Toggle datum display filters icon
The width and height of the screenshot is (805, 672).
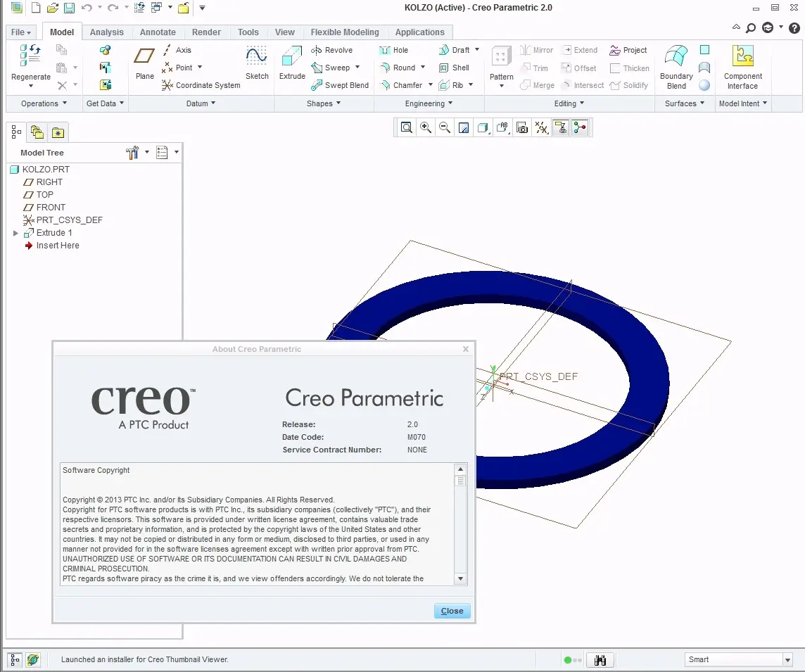[x=542, y=127]
